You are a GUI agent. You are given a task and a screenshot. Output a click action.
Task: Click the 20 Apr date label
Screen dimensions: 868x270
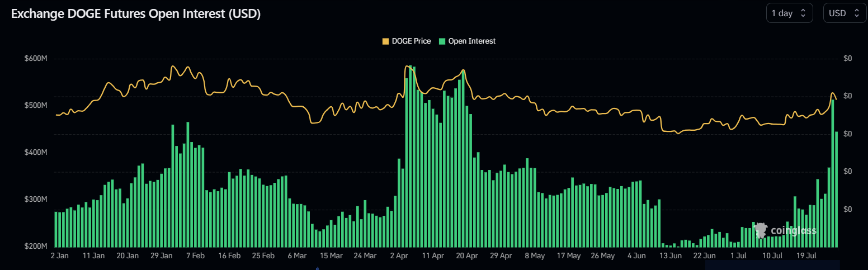tap(467, 255)
